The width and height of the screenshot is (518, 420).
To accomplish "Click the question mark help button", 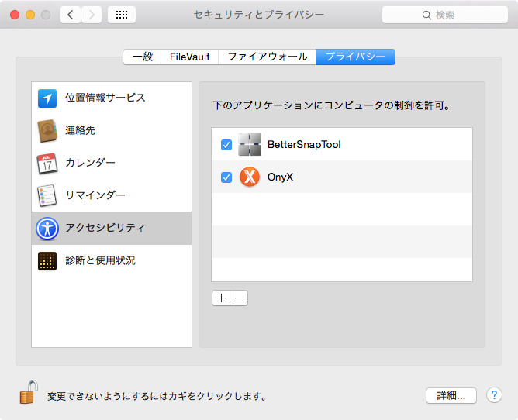I will [x=494, y=395].
